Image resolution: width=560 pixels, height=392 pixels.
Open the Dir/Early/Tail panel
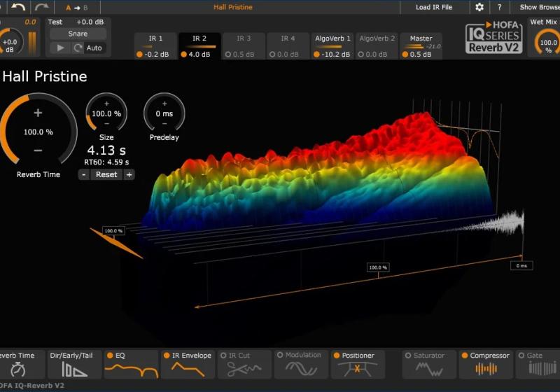73,365
